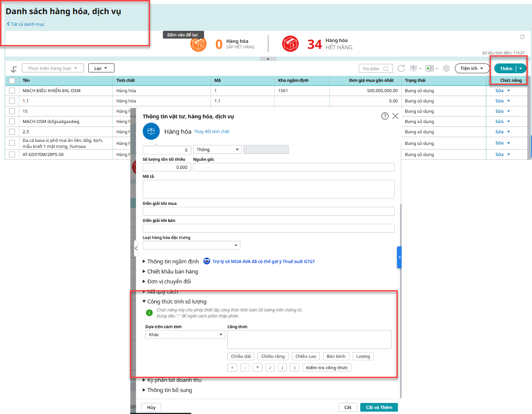The image size is (532, 414).
Task: Open dropdown arrow beside Sửa for MẠCH ĐIỀU KHIỂN
Action: [509, 90]
